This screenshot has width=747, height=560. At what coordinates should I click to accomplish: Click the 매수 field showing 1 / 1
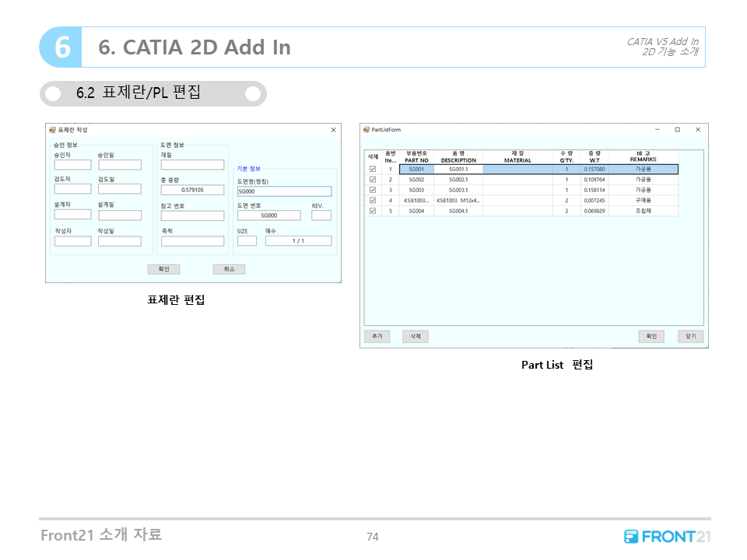point(298,241)
